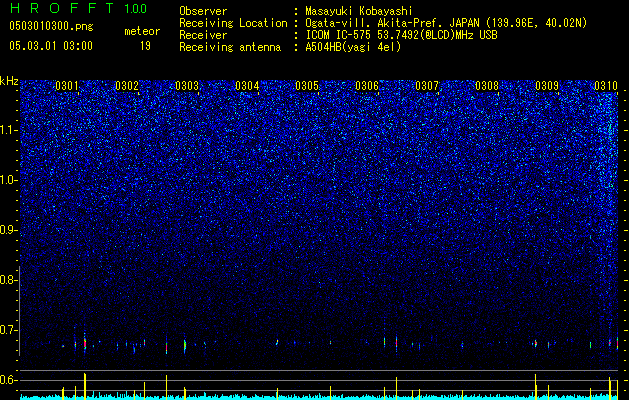Click the 0.9 kHz axis label
Viewport: 629px width, 400px height.
tap(9, 230)
